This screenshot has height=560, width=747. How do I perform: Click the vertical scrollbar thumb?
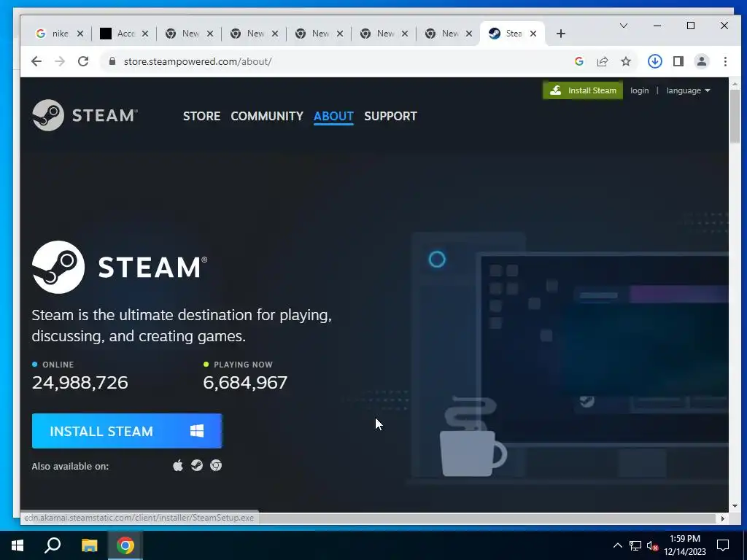click(x=735, y=115)
